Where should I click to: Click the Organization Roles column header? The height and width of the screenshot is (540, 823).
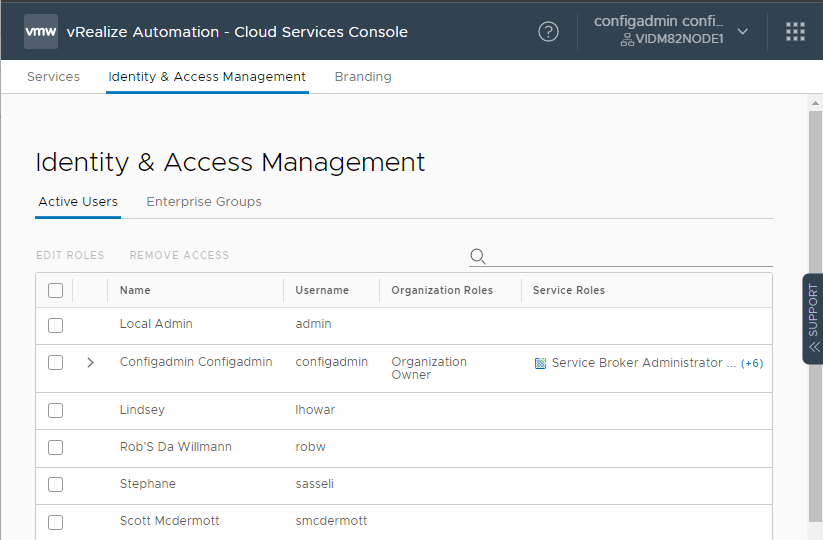pos(442,290)
